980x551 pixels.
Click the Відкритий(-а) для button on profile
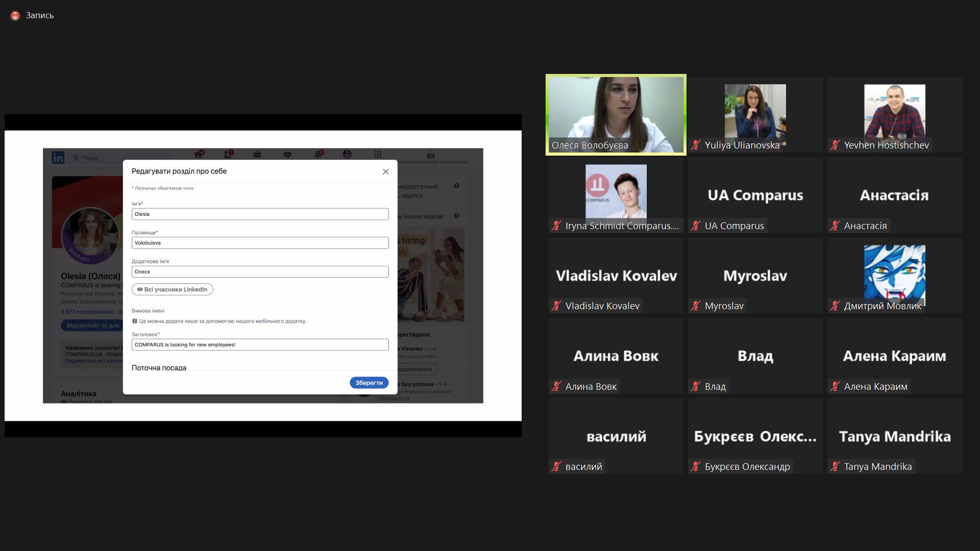[x=92, y=325]
